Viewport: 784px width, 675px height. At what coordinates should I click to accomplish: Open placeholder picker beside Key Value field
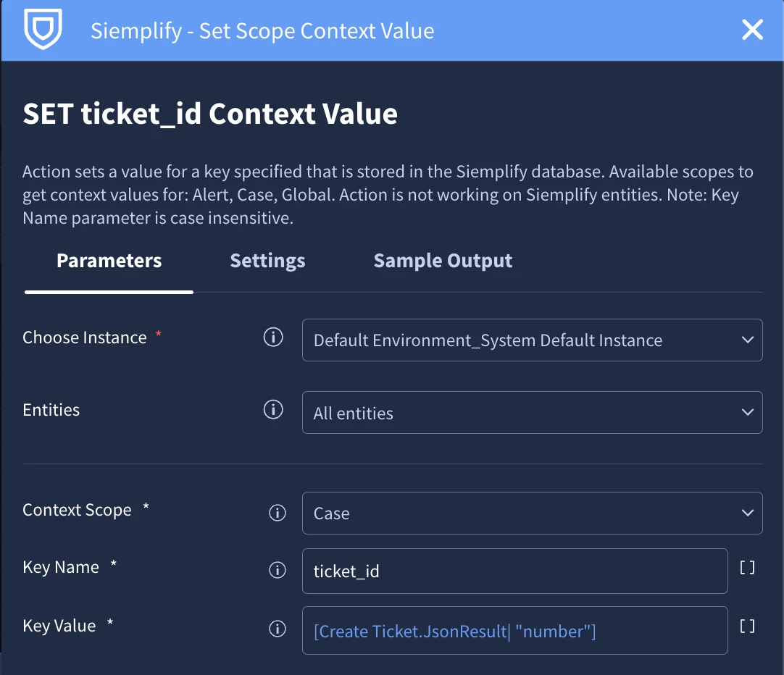[747, 626]
